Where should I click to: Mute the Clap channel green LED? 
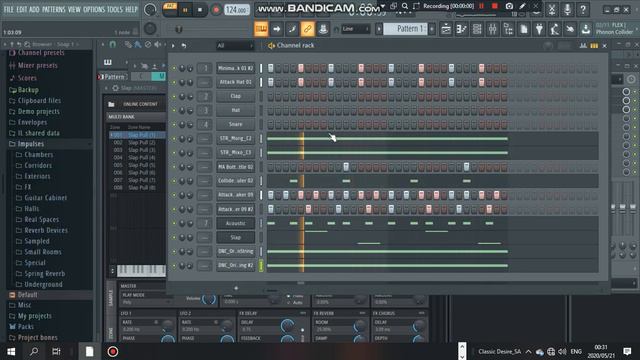[174, 96]
